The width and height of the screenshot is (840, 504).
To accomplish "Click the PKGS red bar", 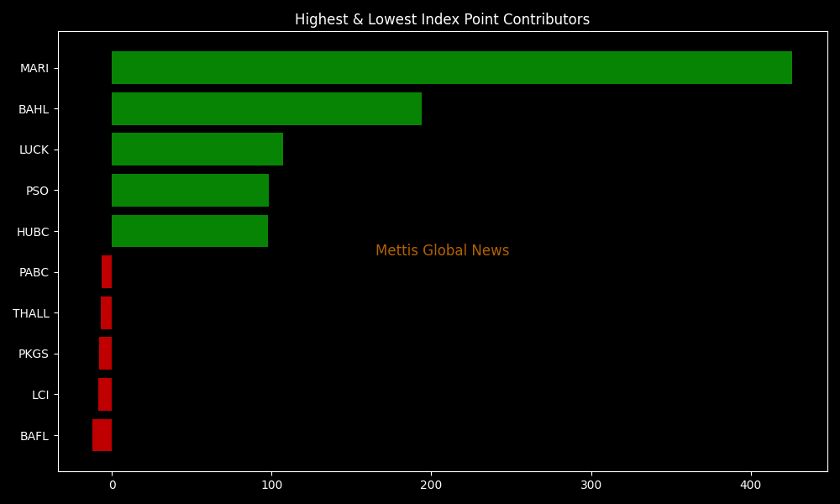I will 106,354.
